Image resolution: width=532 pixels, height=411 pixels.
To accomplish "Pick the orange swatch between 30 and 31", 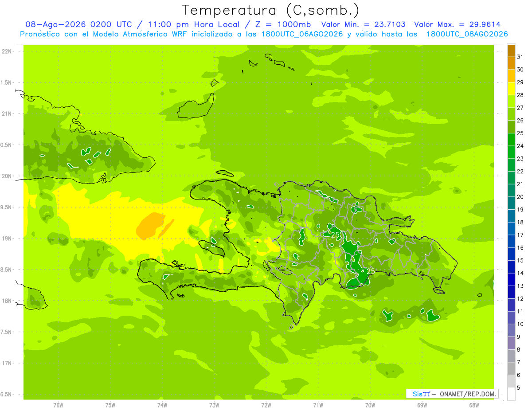I will 511,63.
